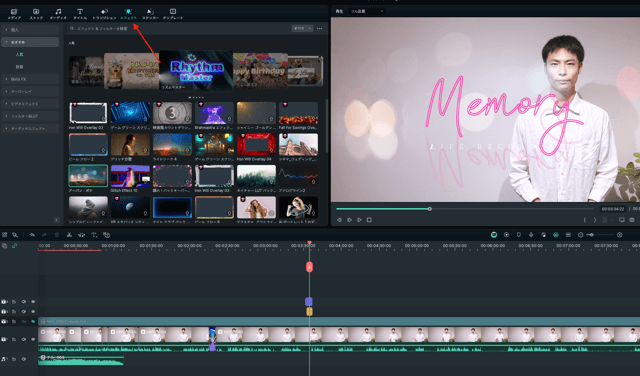Screen dimensions: 640x376
Task: Add a marker with the shield icon
Action: click(518, 235)
